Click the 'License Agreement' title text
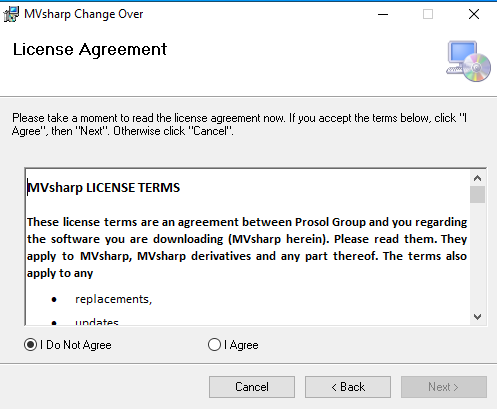497x409 pixels. (x=90, y=50)
